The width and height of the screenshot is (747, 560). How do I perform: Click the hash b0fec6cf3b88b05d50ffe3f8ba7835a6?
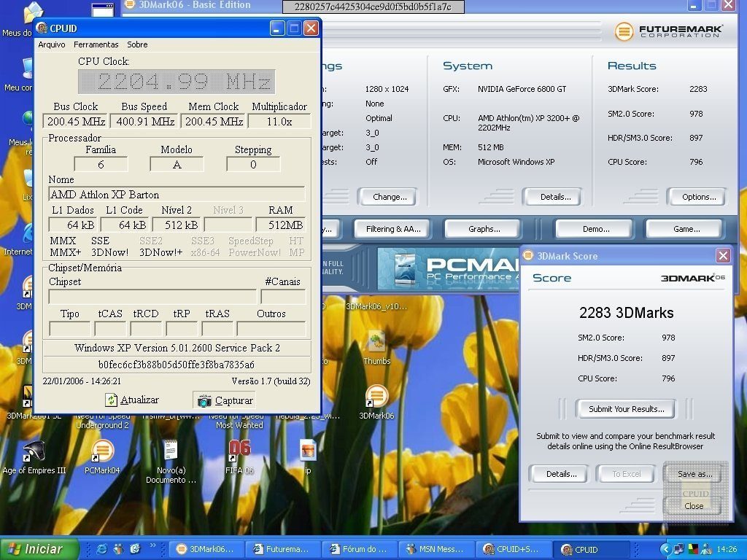(x=177, y=365)
